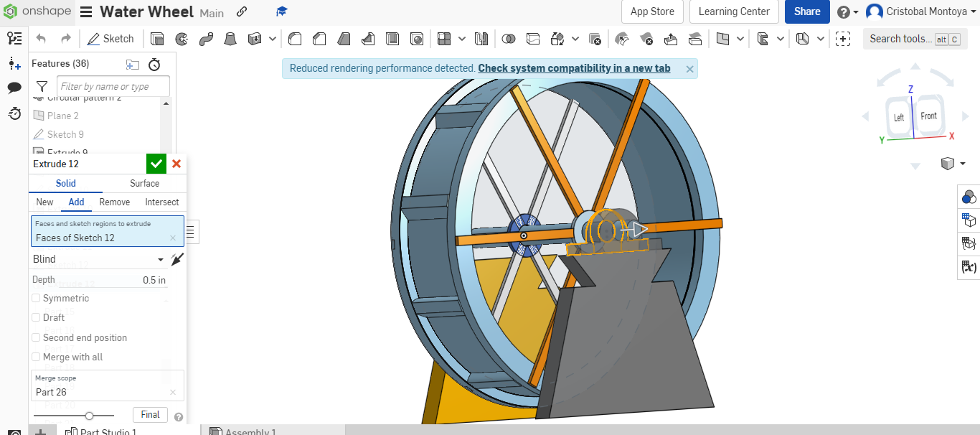Expand the pattern tools dropdown arrow
This screenshot has width=980, height=435.
click(x=462, y=39)
